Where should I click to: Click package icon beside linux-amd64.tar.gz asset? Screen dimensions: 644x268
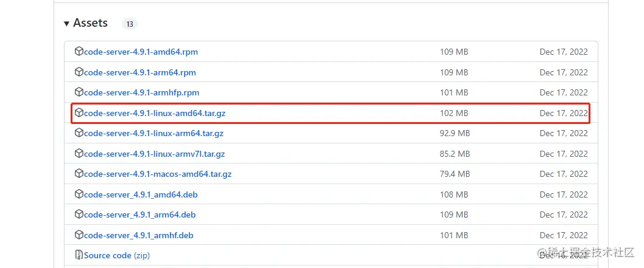[79, 113]
